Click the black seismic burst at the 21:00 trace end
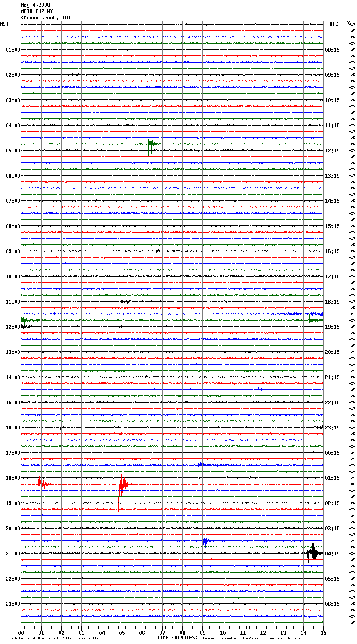 [x=314, y=552]
